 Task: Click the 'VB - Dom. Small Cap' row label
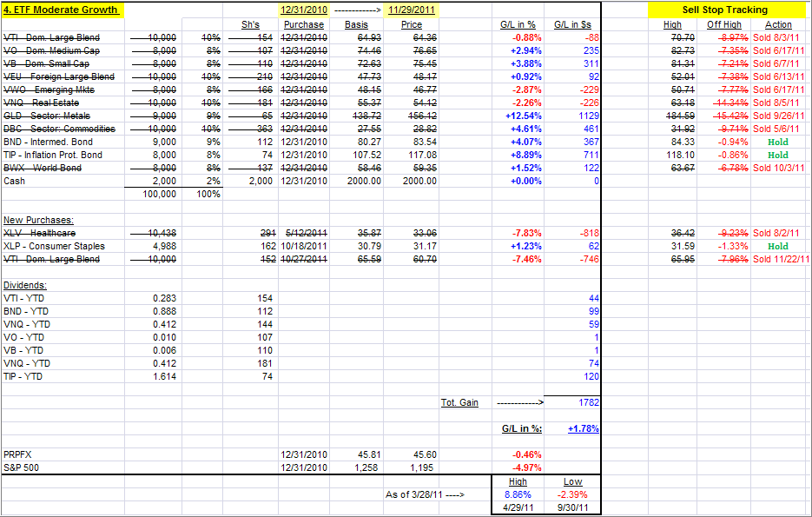pyautogui.click(x=46, y=63)
